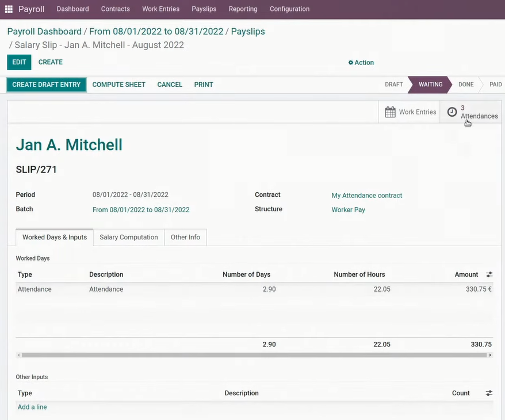505x420 pixels.
Task: Click the horizontal scrollbar track
Action: [254, 355]
